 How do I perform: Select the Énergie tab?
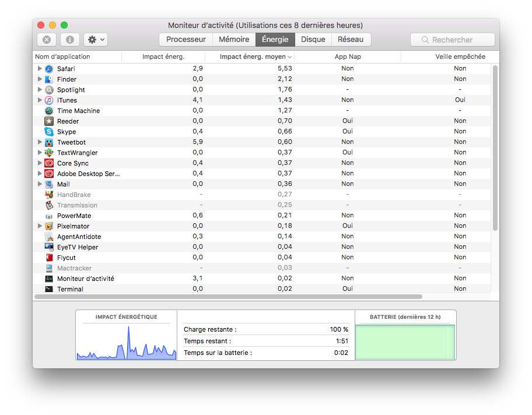click(x=275, y=39)
